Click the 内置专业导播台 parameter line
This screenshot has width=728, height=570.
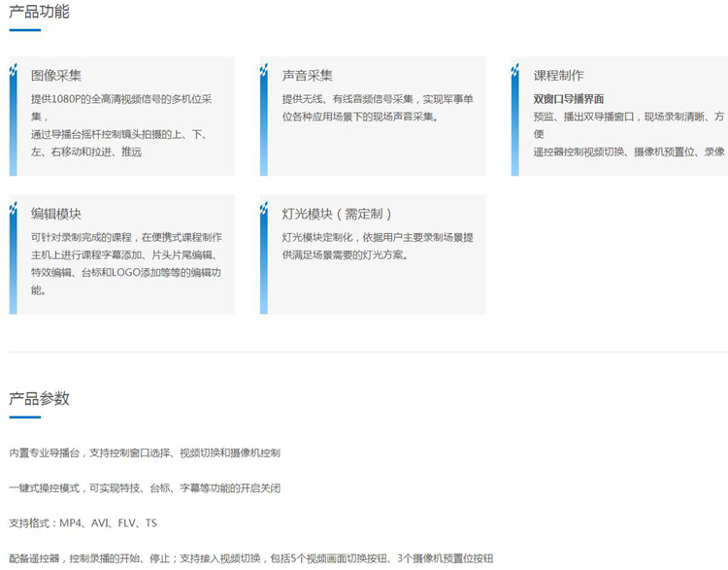(145, 453)
